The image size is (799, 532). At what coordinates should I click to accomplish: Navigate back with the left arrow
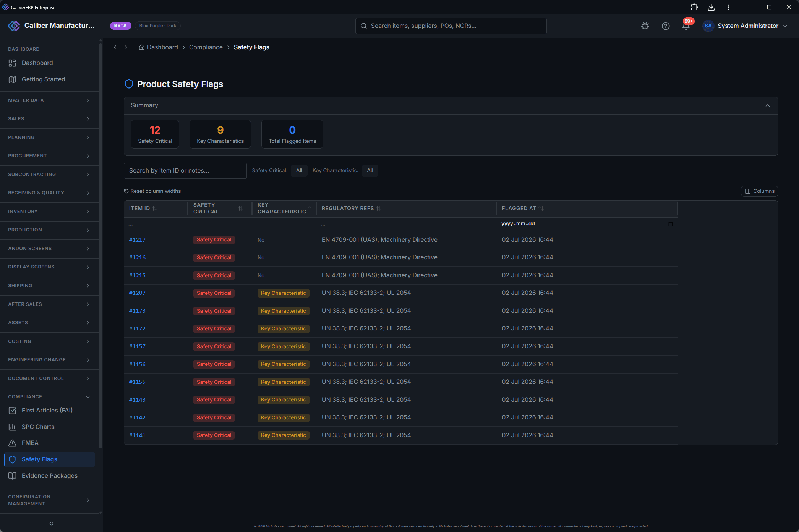click(x=115, y=47)
